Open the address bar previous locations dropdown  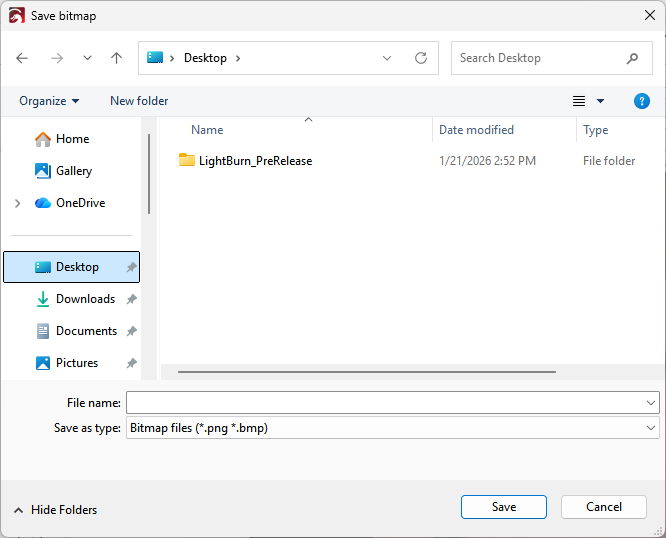(387, 58)
